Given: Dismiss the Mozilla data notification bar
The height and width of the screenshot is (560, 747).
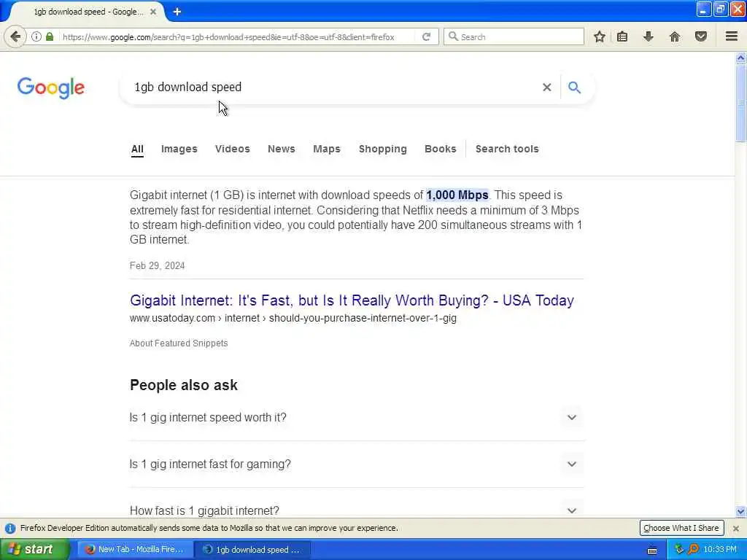Looking at the screenshot, I should 736,529.
